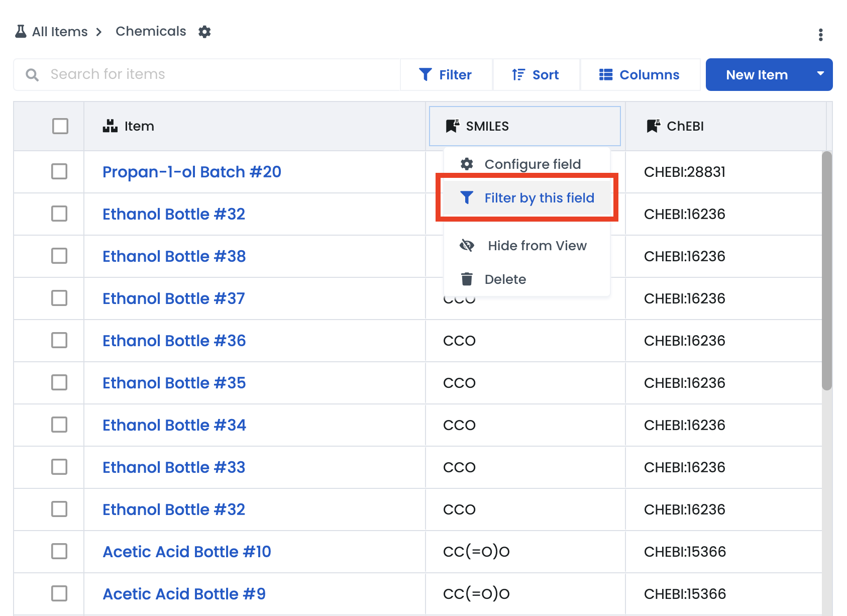This screenshot has height=616, width=847.
Task: Click the gear icon next to Chemicals
Action: tap(204, 32)
